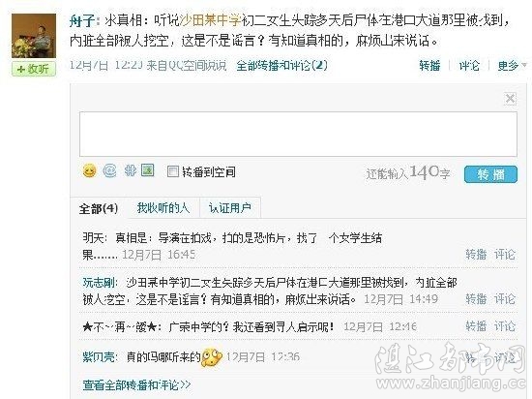This screenshot has width=532, height=399.
Task: Close the repost comment panel
Action: click(x=510, y=99)
